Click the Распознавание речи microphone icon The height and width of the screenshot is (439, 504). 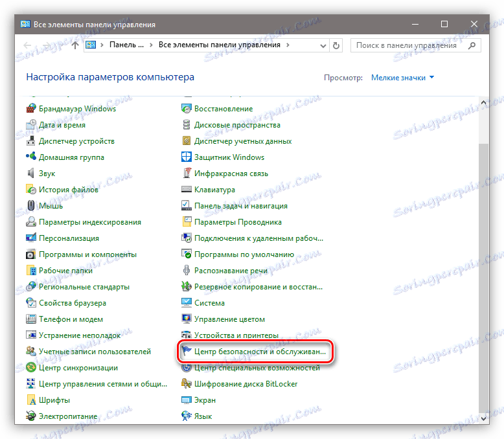[187, 271]
